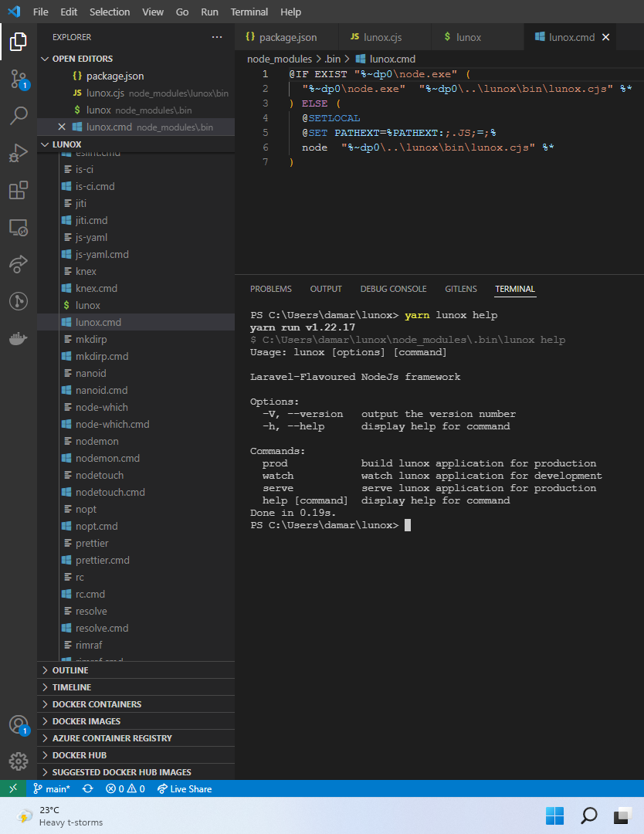Open Remote Explorer icon
Image resolution: width=644 pixels, height=834 pixels.
pyautogui.click(x=18, y=228)
